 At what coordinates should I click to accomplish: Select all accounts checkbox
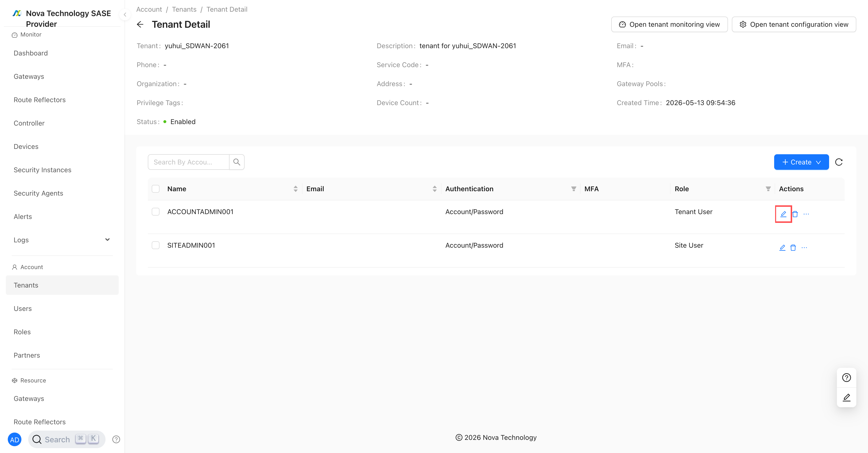click(x=156, y=189)
